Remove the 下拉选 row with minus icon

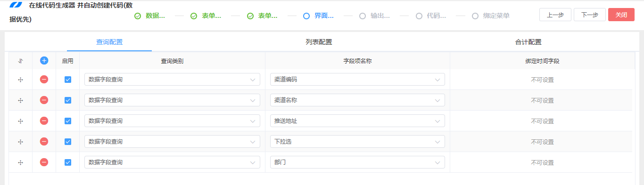(x=44, y=142)
